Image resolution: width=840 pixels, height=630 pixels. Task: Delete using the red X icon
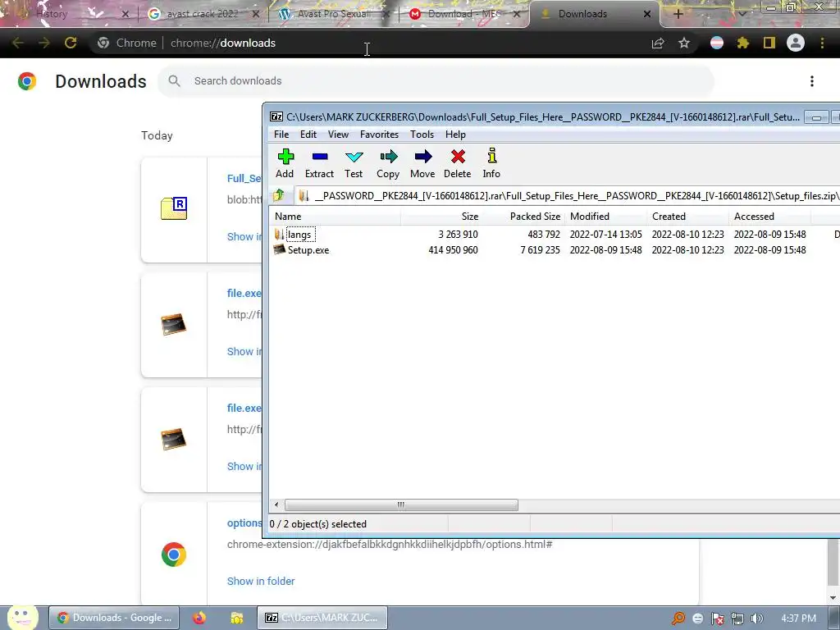tap(458, 163)
